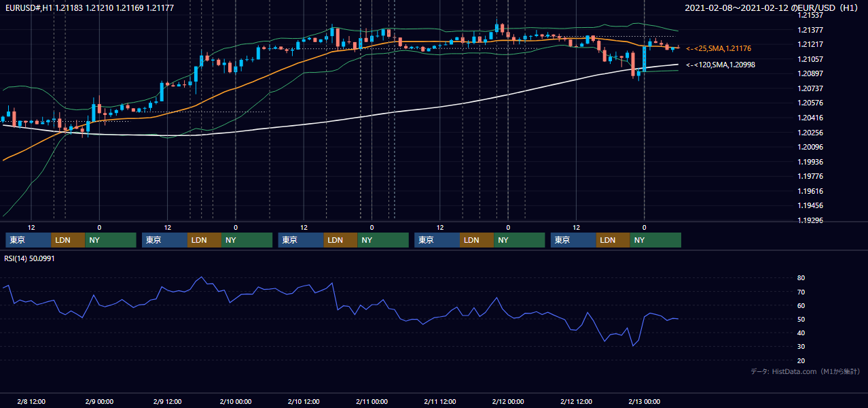The image size is (868, 408).
Task: Select the 2/8 12:00 time axis label
Action: coord(31,401)
